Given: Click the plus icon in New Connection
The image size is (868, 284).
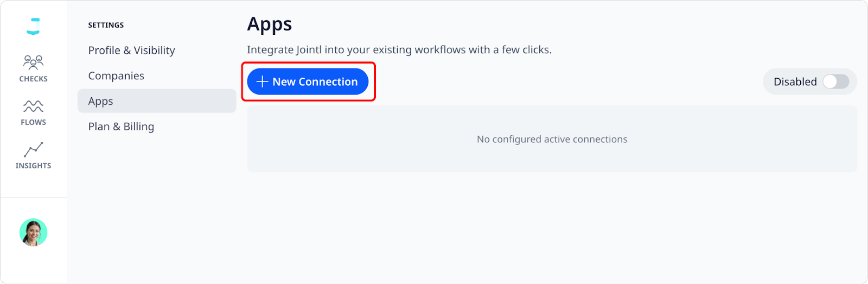Looking at the screenshot, I should [x=262, y=81].
